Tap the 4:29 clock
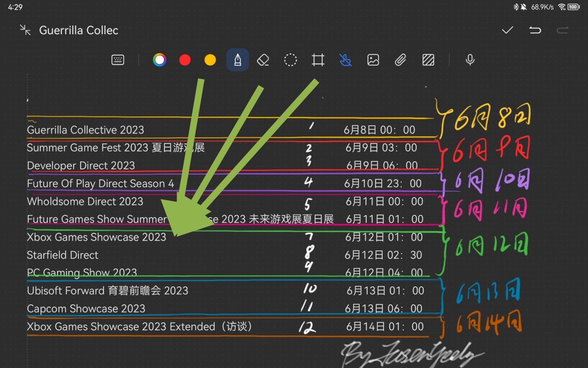588x368 pixels. tap(15, 7)
